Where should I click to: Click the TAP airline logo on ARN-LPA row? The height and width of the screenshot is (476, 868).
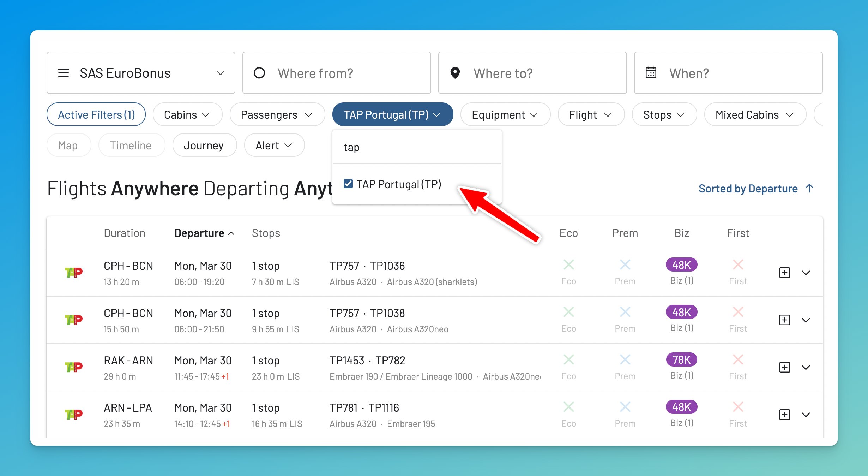74,415
